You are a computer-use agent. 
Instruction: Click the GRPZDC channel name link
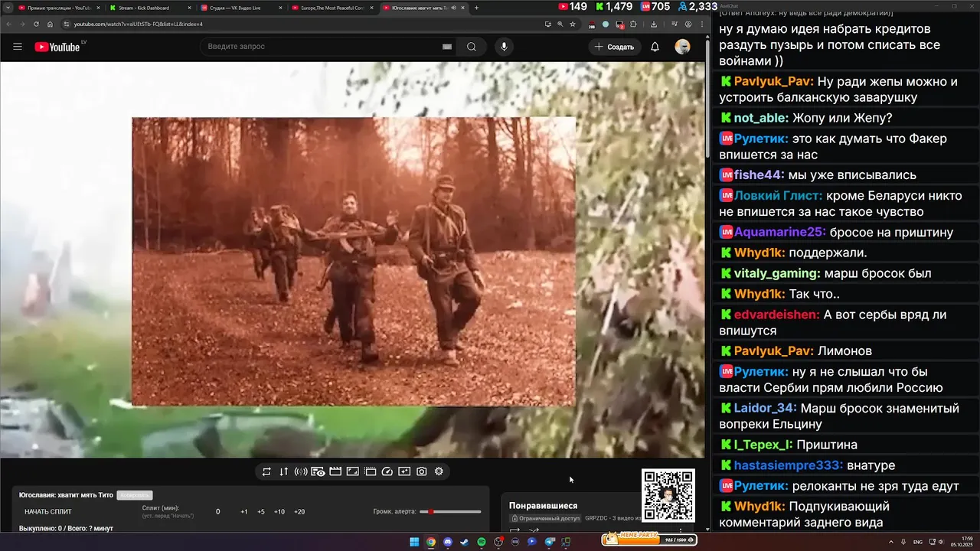pos(596,518)
